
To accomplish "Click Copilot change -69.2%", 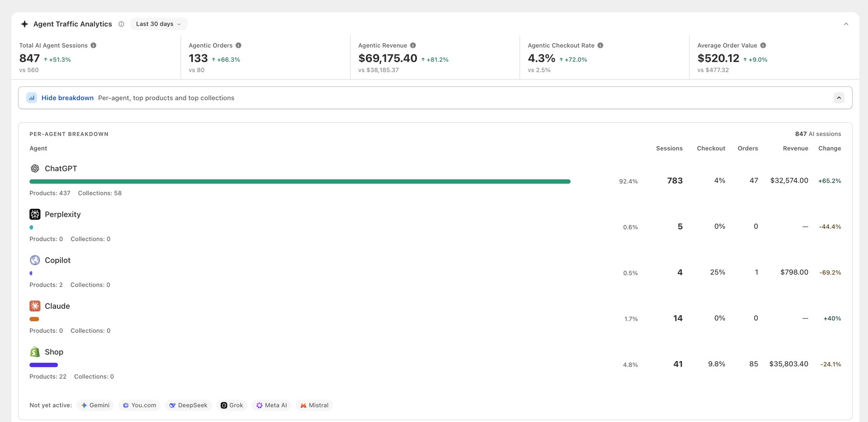I will (830, 273).
